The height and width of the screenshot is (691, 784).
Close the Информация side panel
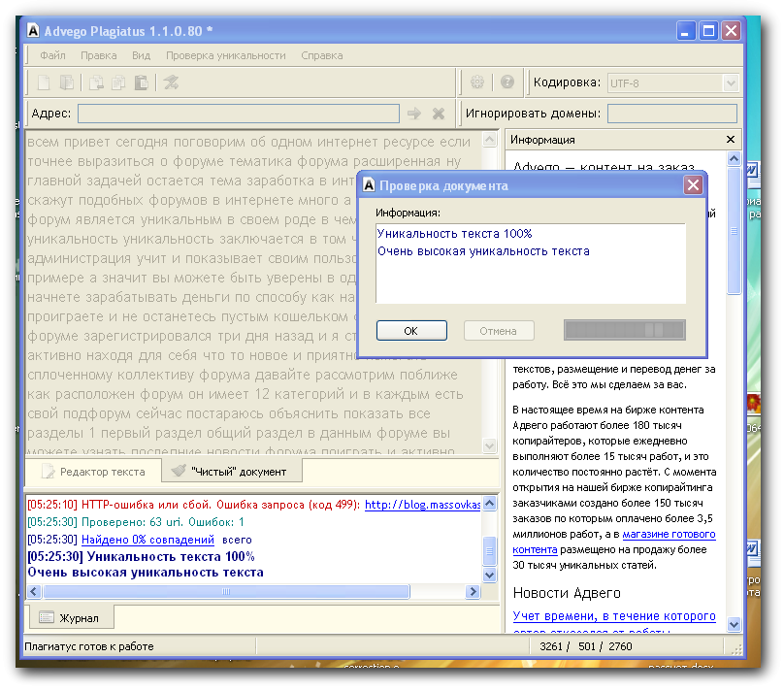[x=730, y=140]
